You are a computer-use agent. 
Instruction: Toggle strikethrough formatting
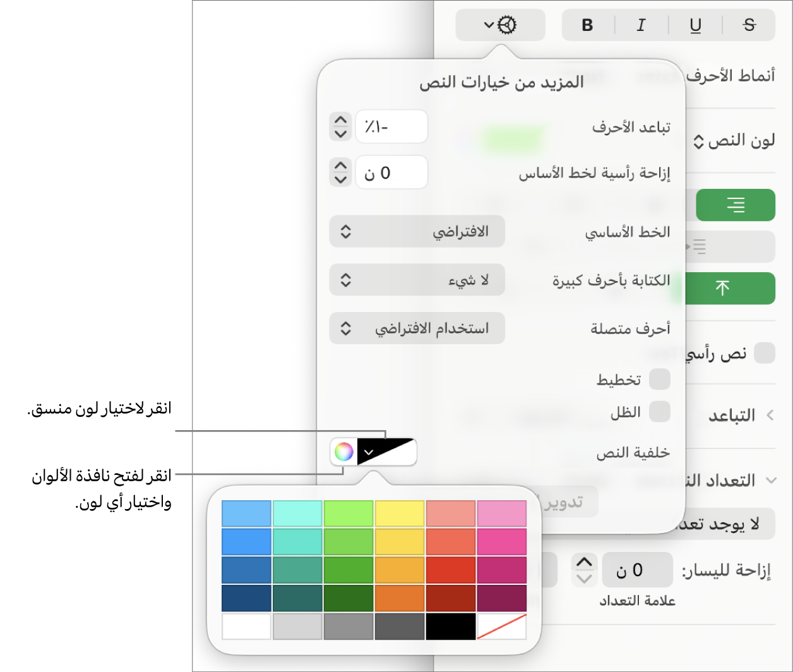[x=749, y=25]
